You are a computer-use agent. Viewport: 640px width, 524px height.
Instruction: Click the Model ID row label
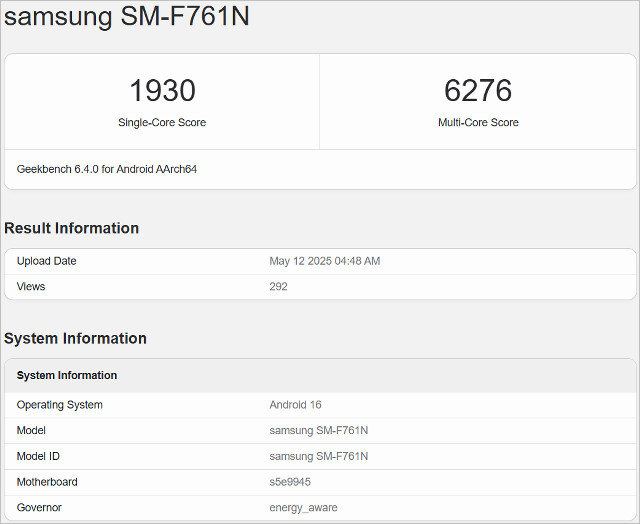[x=38, y=456]
